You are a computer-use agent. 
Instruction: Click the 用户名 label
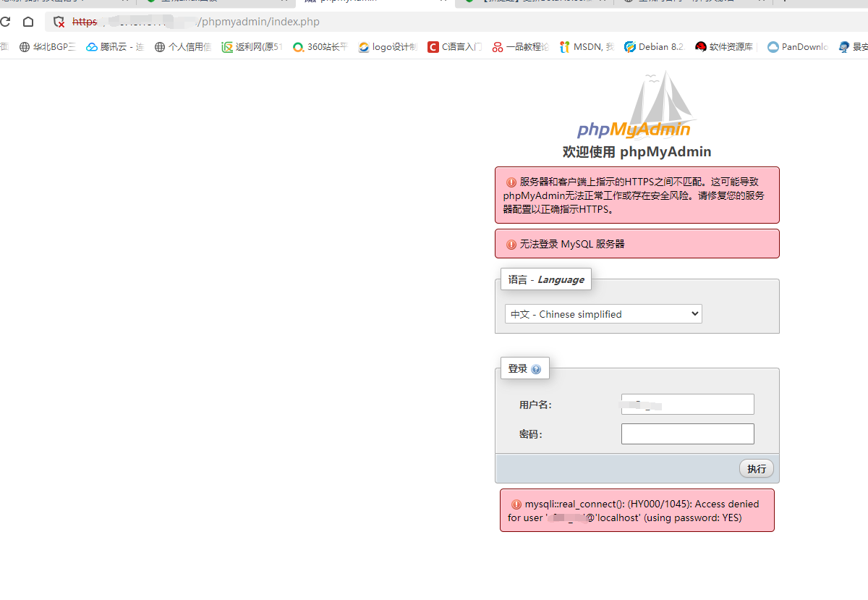tap(535, 405)
